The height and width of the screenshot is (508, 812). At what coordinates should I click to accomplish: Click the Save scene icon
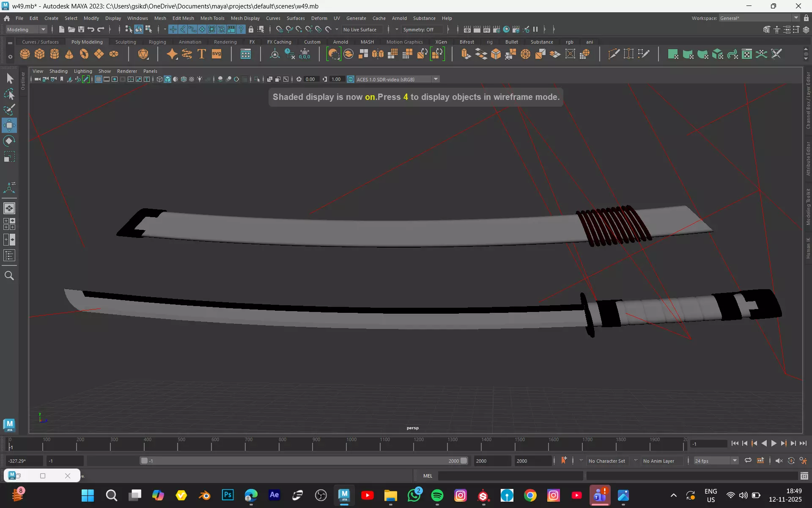coord(81,29)
